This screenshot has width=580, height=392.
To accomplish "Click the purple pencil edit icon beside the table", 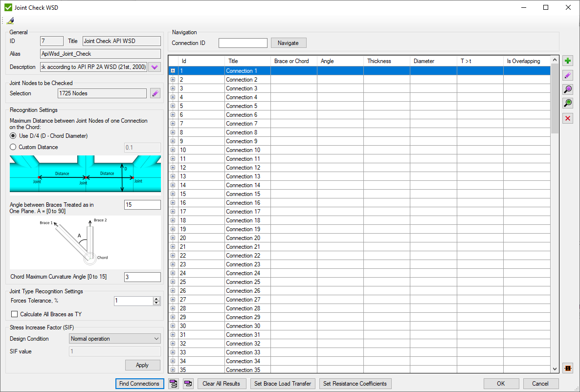I will pos(568,75).
